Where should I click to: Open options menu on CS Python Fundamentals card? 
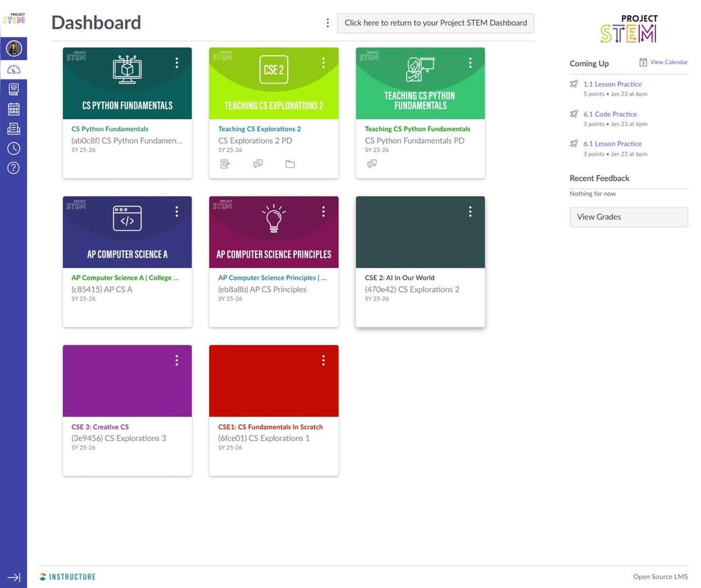click(176, 63)
